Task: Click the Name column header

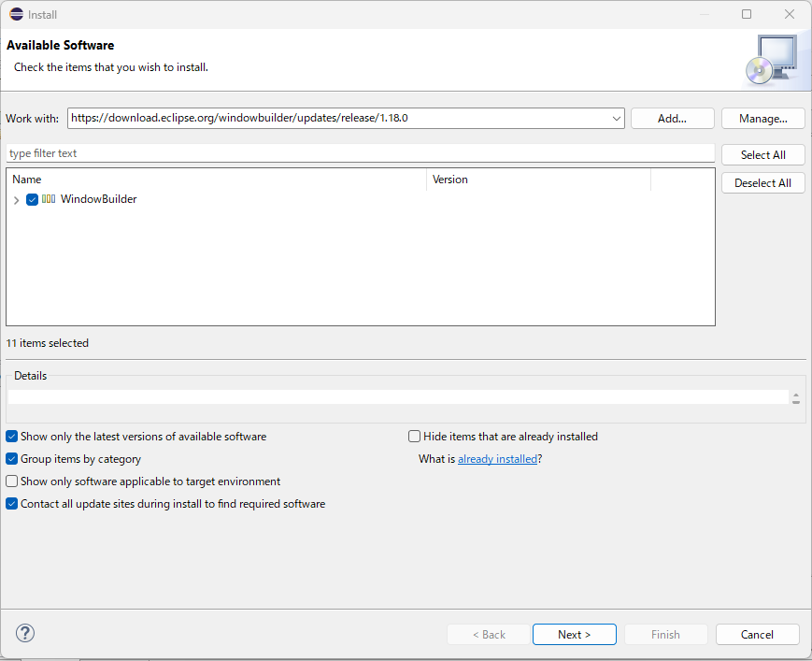Action: [x=219, y=180]
